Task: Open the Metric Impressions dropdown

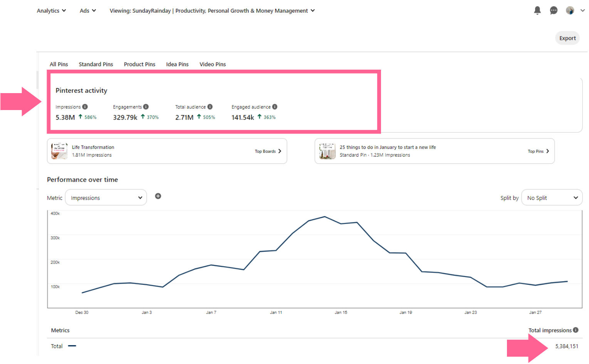Action: (106, 198)
